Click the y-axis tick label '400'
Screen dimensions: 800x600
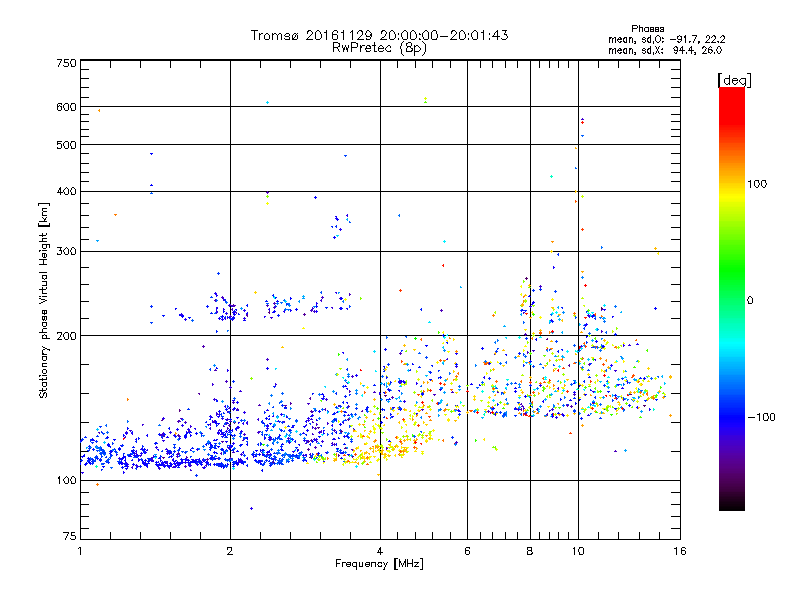(x=67, y=191)
